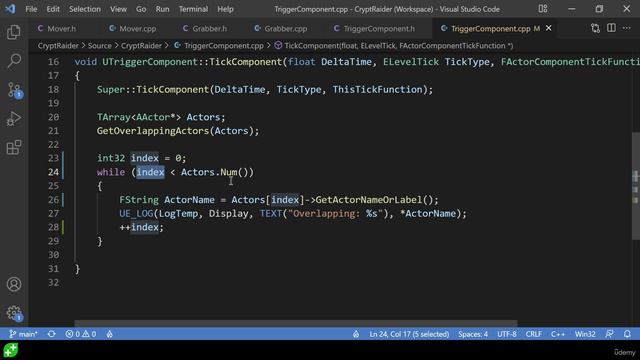The image size is (640, 360).
Task: Open the Selection menu
Action: click(x=84, y=9)
